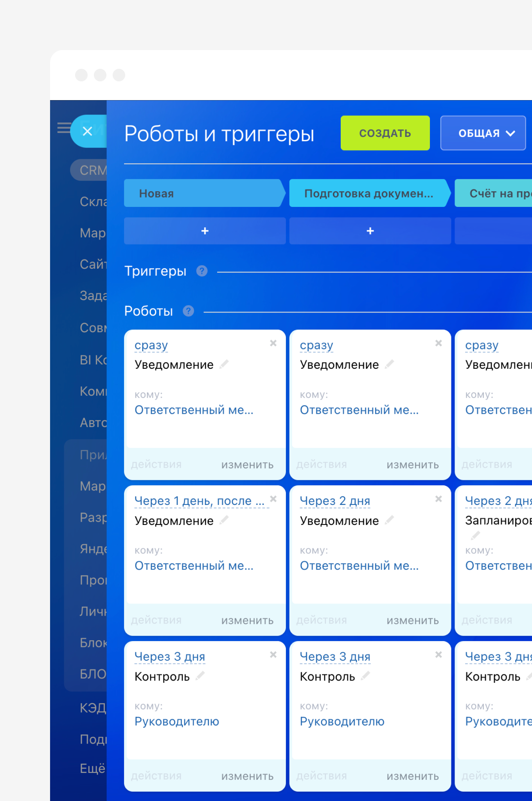532x801 pixels.
Task: Open the BI Ко... sidebar item
Action: tap(93, 359)
